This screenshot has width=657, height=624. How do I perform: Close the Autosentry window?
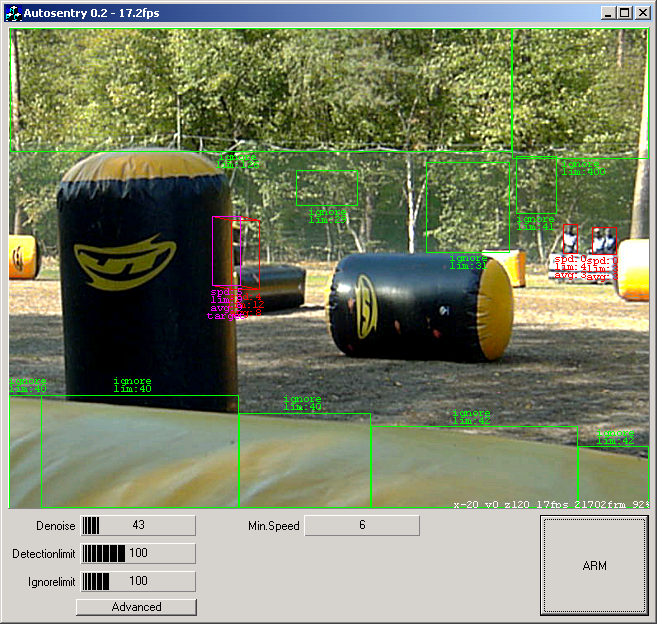point(642,13)
